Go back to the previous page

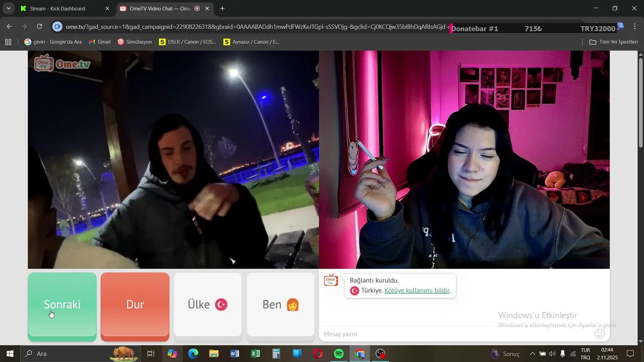coord(9,27)
